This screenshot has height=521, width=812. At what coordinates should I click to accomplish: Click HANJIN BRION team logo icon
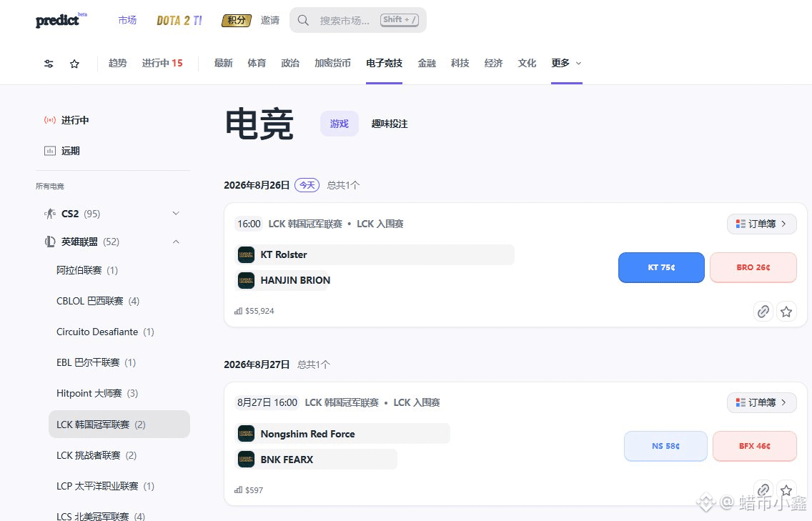click(x=246, y=280)
